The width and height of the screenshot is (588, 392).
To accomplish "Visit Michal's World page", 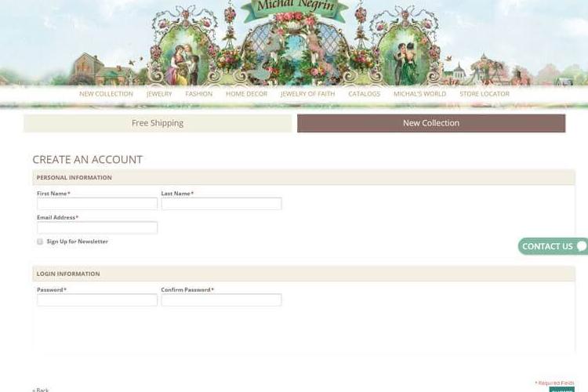I will (419, 94).
